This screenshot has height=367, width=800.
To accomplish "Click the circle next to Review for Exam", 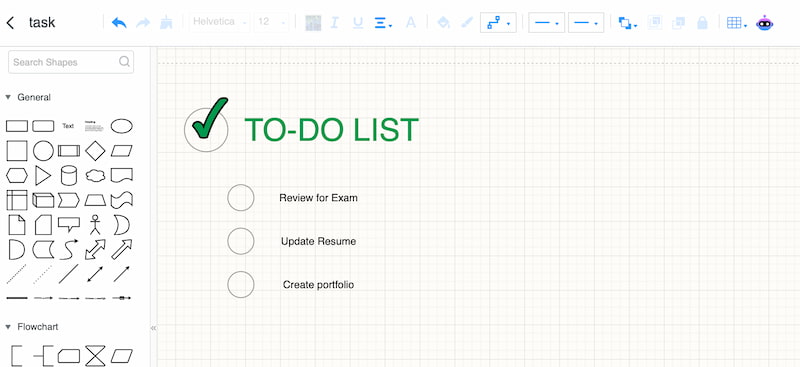I will coord(241,198).
